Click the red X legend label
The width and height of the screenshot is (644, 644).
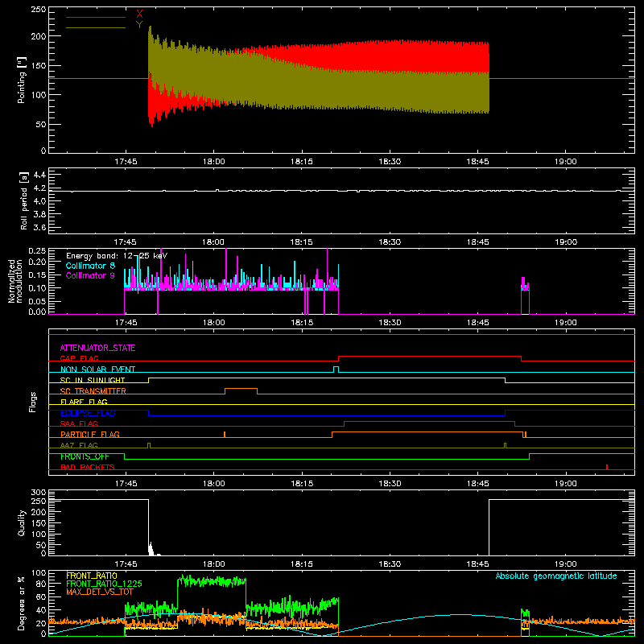[x=139, y=14]
